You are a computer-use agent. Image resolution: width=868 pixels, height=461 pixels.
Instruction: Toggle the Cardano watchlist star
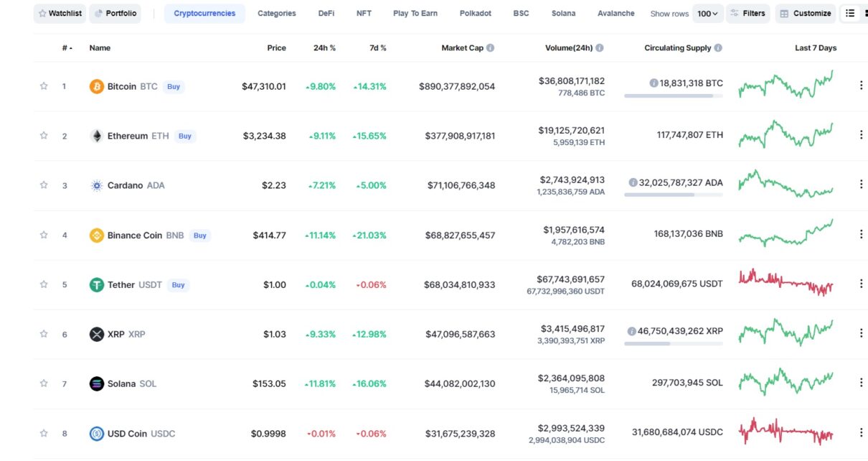pos(44,185)
